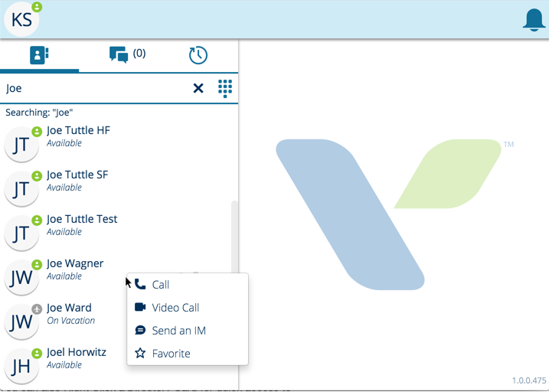549x392 pixels.
Task: Open the dial pad
Action: point(225,88)
